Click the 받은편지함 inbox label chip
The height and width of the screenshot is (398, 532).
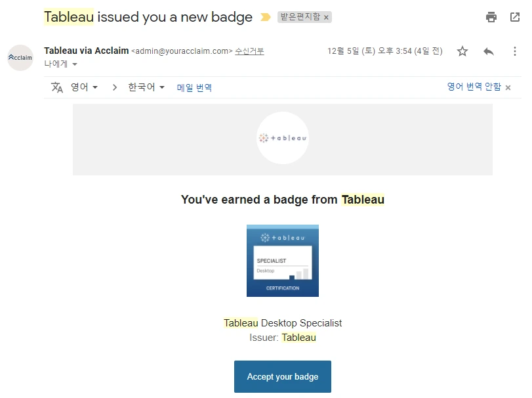coord(300,17)
